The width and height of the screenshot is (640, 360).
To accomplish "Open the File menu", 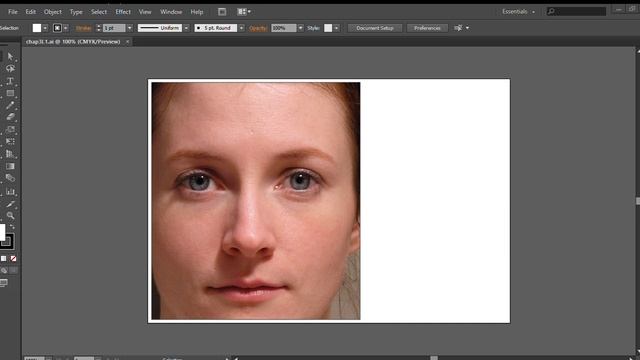I will (x=13, y=12).
